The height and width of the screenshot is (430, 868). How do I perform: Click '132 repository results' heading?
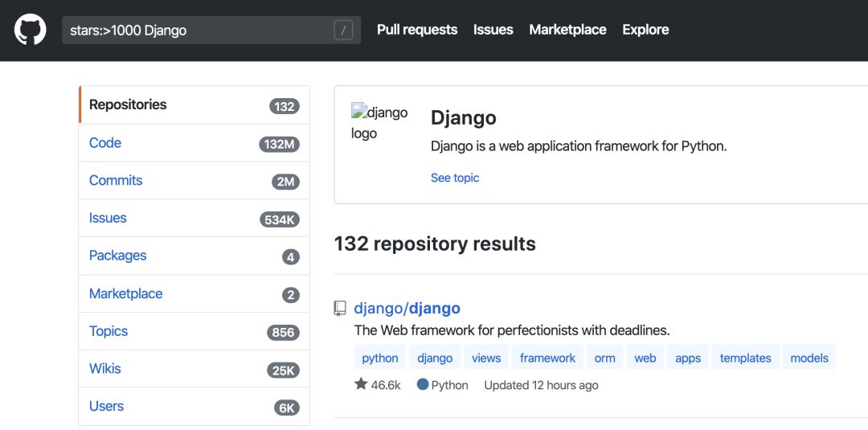coord(435,244)
